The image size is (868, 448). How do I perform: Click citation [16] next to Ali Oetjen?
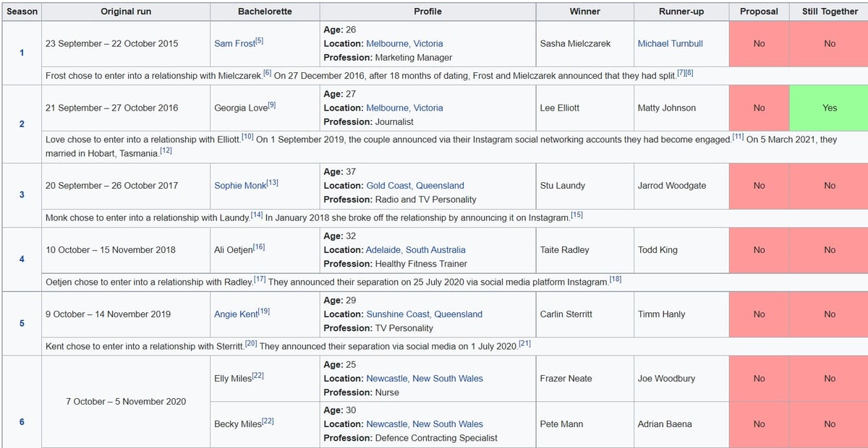click(259, 247)
